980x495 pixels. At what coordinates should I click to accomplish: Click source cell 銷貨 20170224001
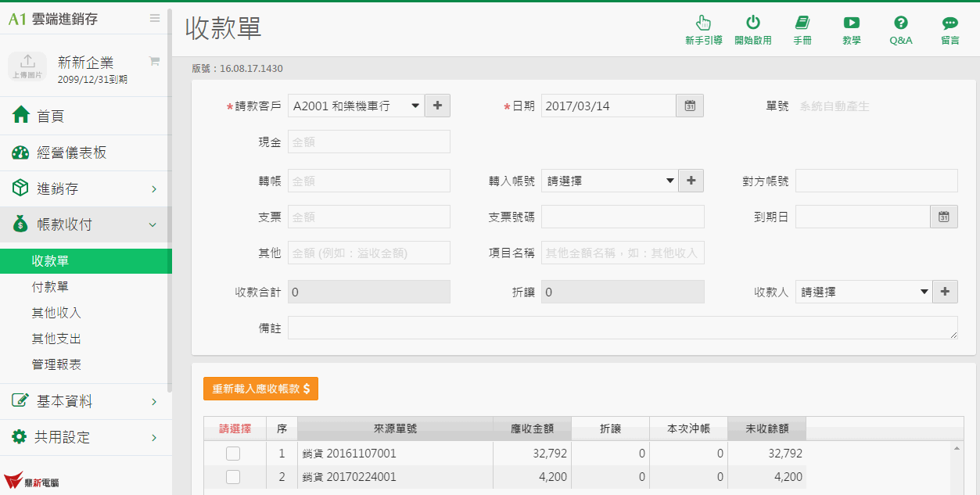pos(395,477)
